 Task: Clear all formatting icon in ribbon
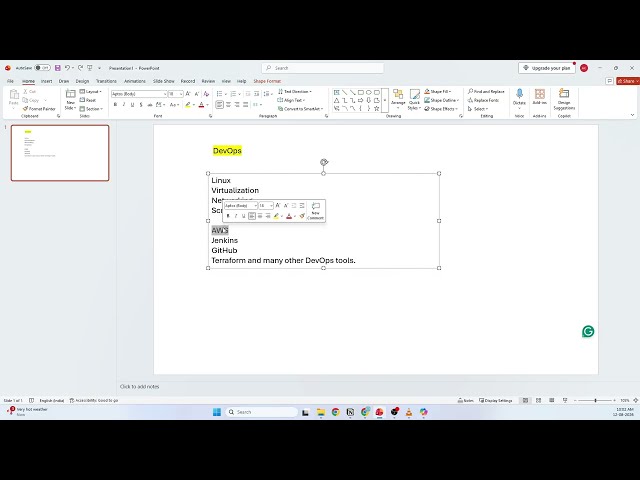pyautogui.click(x=207, y=94)
